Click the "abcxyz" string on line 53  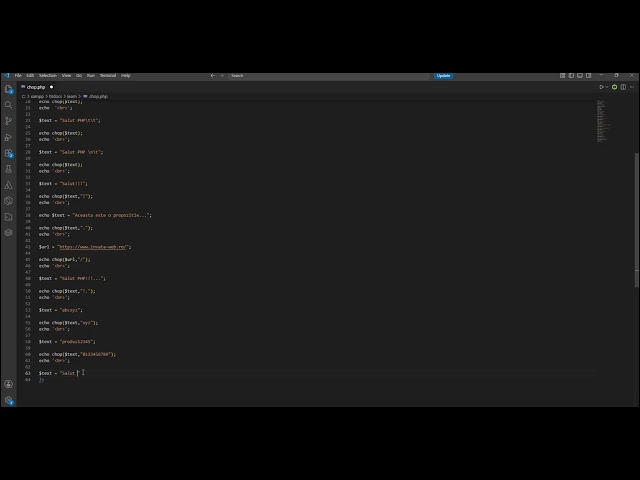pos(70,310)
